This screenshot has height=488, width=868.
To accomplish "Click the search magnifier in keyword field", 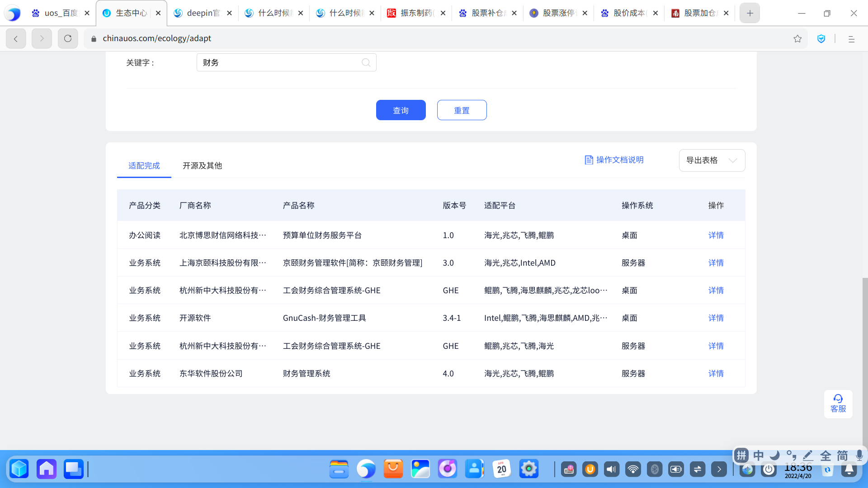I will tap(366, 63).
